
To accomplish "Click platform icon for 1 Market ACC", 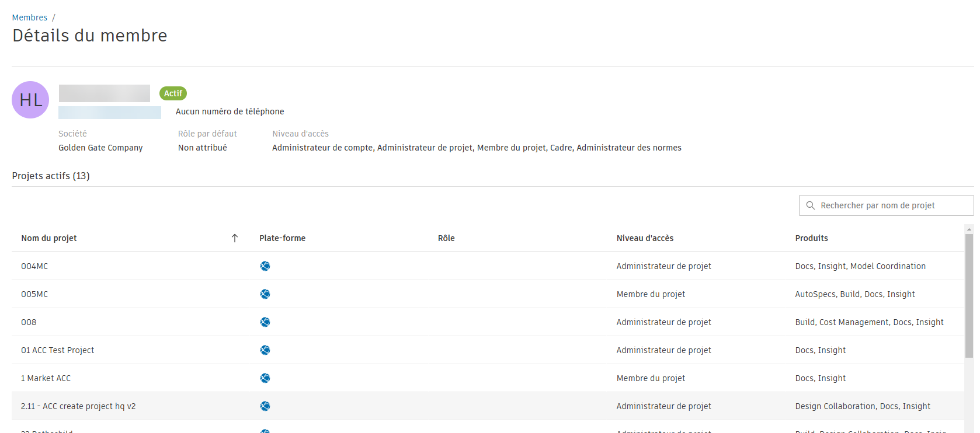I will tap(265, 378).
